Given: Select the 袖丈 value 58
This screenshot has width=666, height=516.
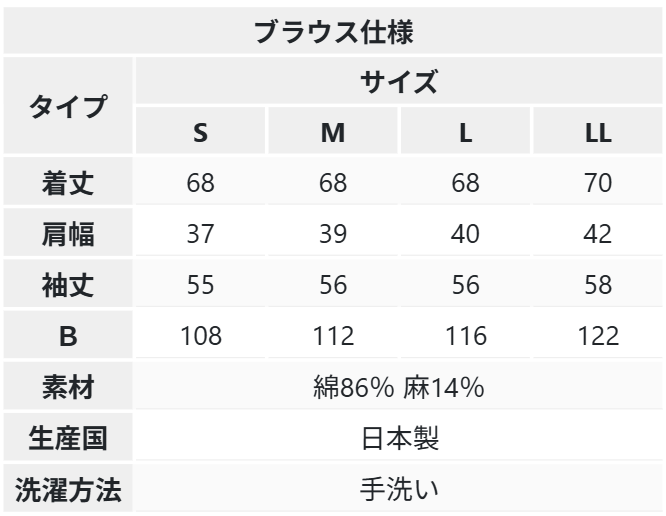Looking at the screenshot, I should (x=598, y=286).
